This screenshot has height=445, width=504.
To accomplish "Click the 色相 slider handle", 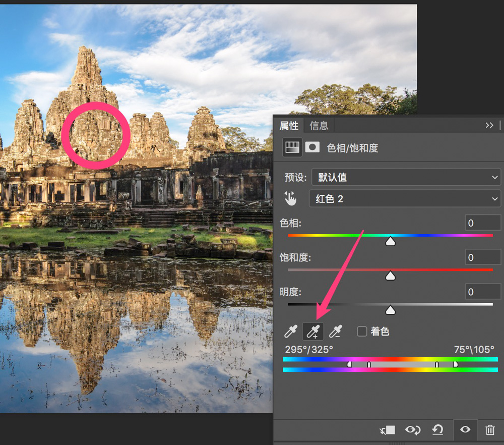I will pyautogui.click(x=390, y=241).
